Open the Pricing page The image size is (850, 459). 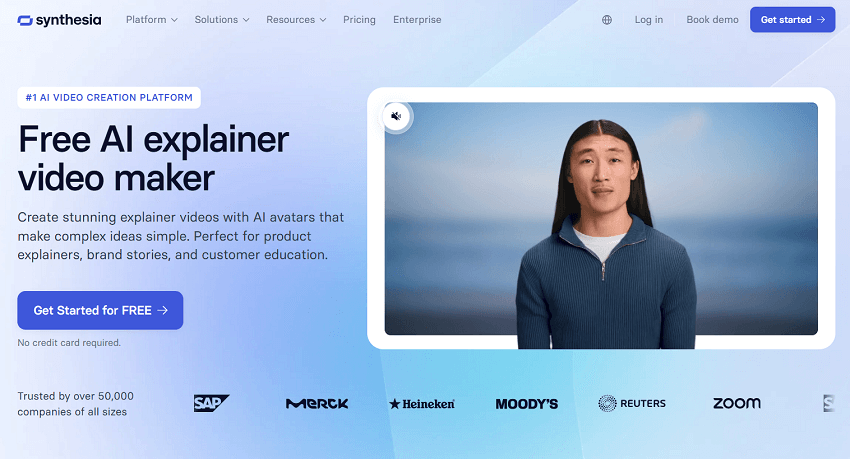coord(359,20)
